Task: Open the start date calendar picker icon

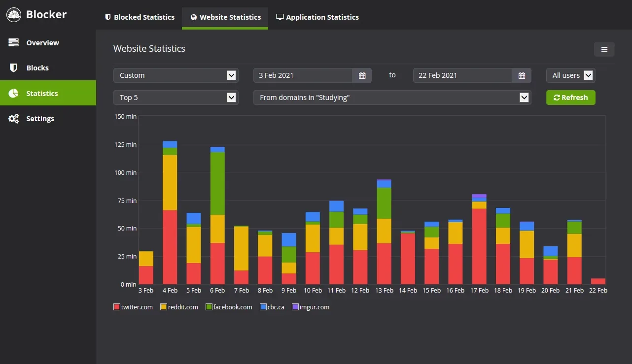Action: point(362,75)
